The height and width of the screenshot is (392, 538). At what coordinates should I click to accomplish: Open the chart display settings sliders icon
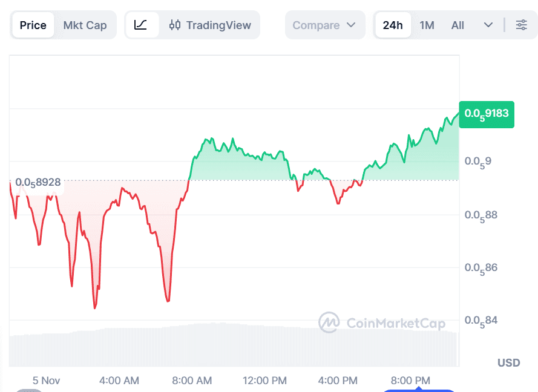(522, 25)
